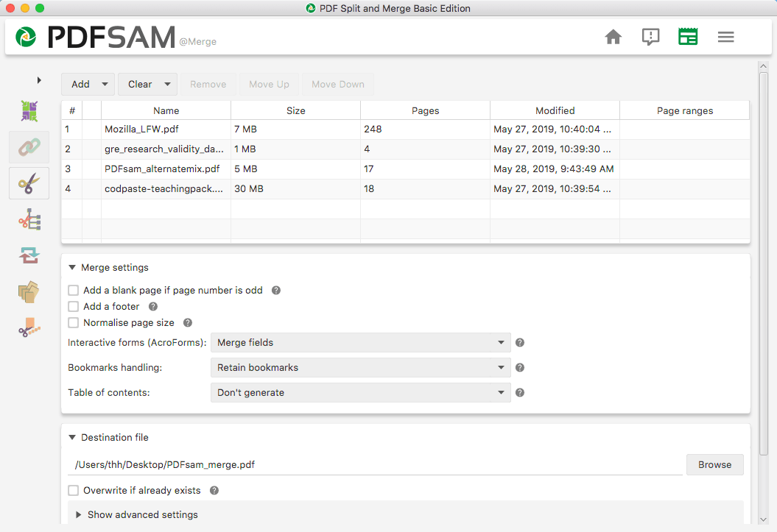Open the Split by Size module
Viewport: 777px width, 532px height.
pyautogui.click(x=29, y=327)
